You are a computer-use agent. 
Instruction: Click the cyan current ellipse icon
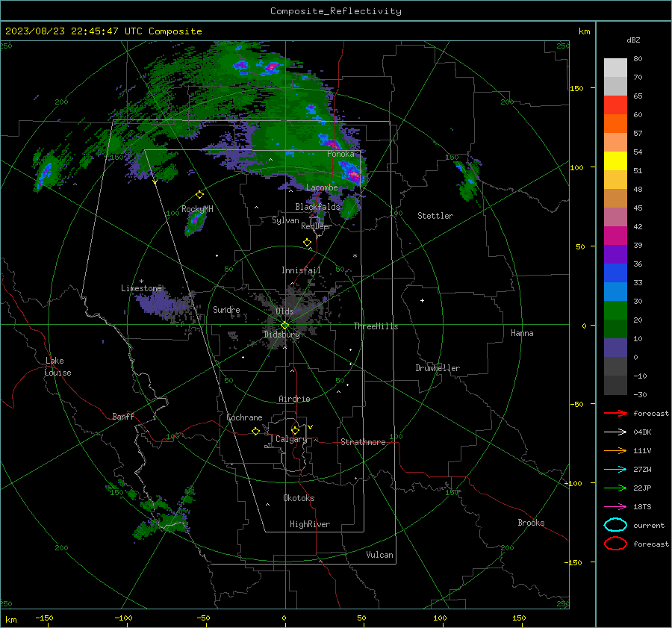(615, 525)
